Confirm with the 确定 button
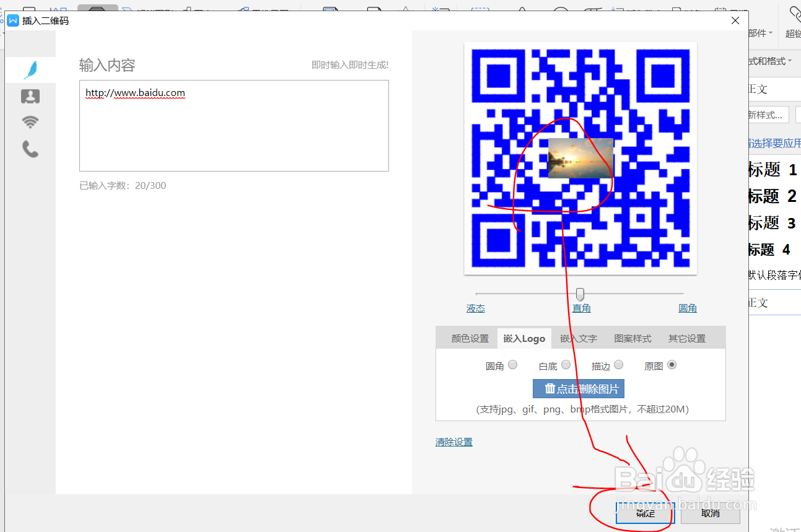Image resolution: width=801 pixels, height=532 pixels. point(645,513)
